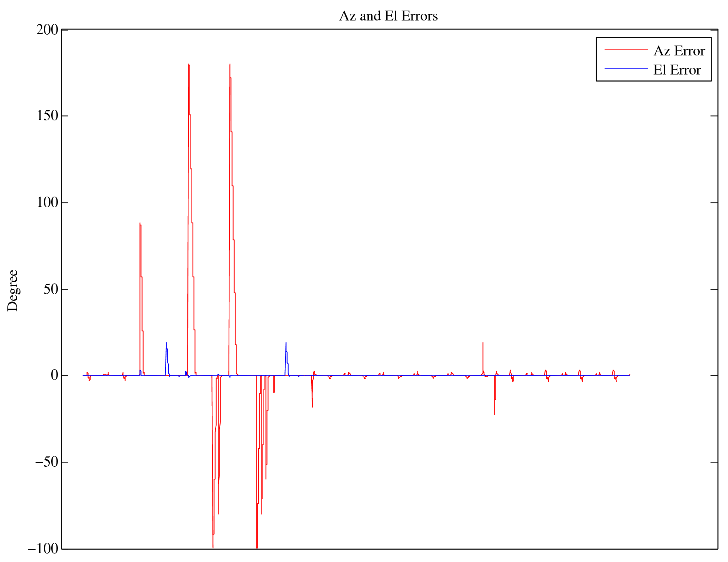Click the 150 y-axis tick label
Viewport: 728px width, 562px height.
point(47,116)
